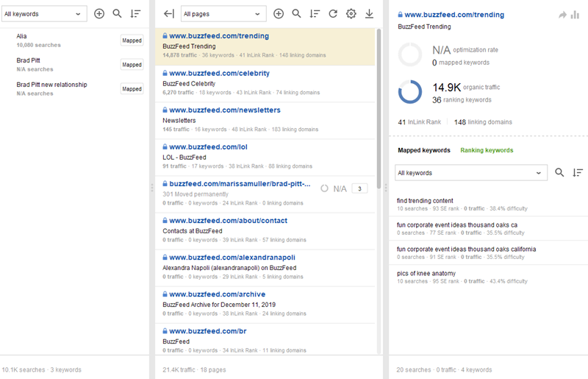Download the pages list

click(369, 14)
